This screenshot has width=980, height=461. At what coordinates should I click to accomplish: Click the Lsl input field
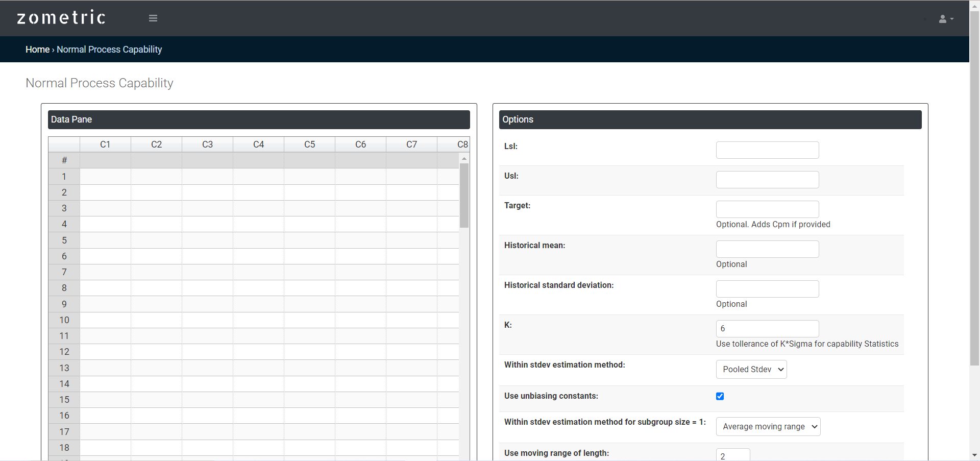(767, 150)
